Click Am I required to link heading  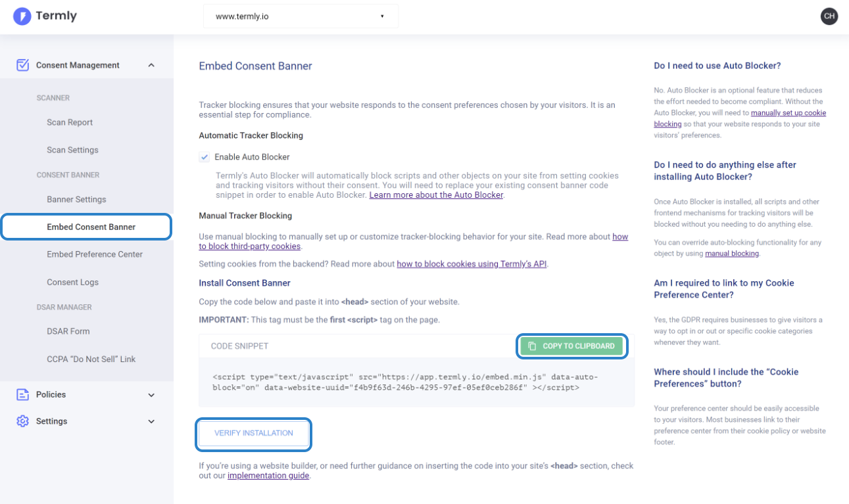pos(724,289)
